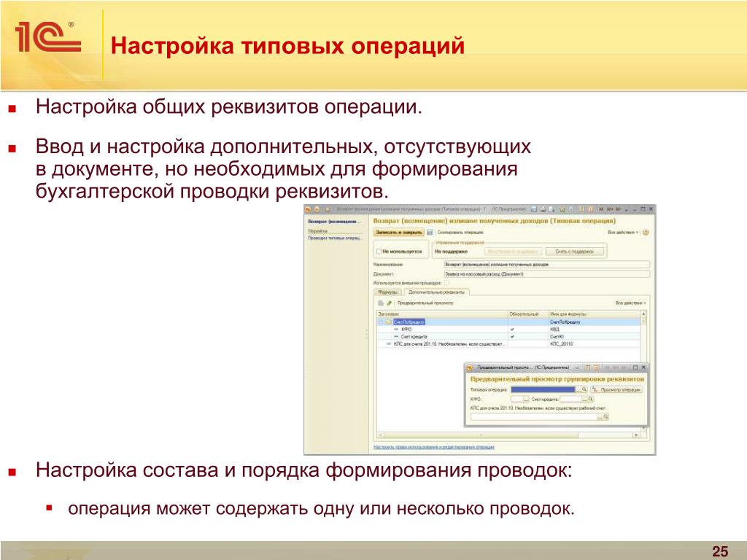Switch to the Формулы tab

[387, 292]
